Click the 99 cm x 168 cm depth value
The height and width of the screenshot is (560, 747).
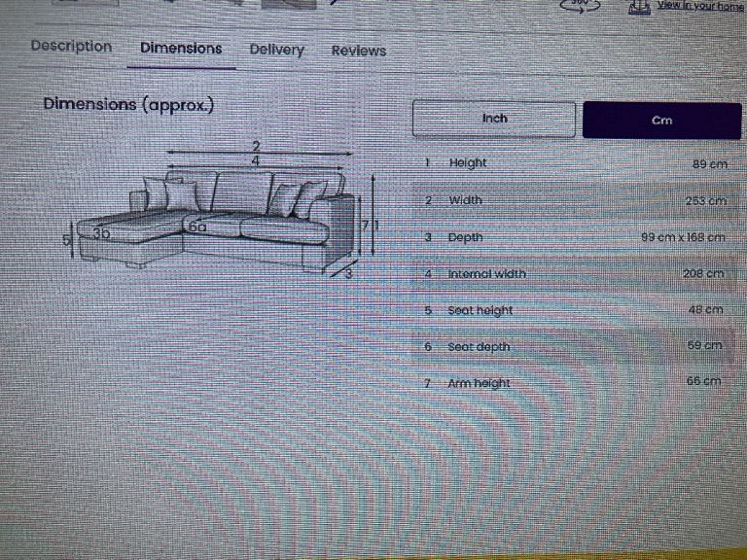tap(683, 237)
